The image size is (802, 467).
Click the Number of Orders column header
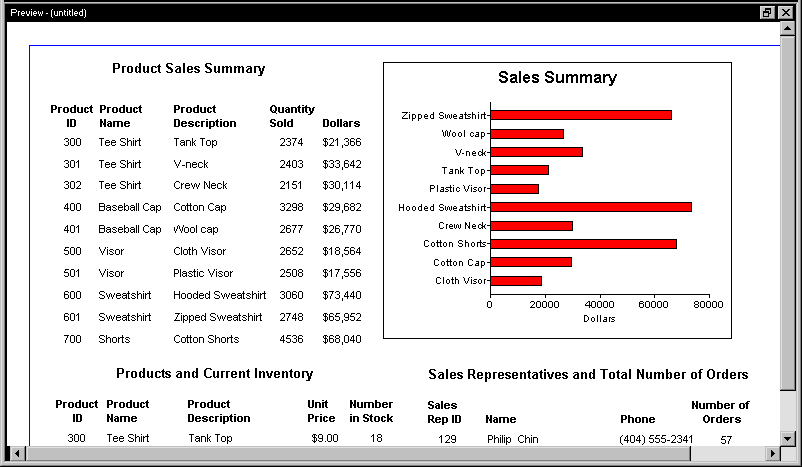pos(720,412)
